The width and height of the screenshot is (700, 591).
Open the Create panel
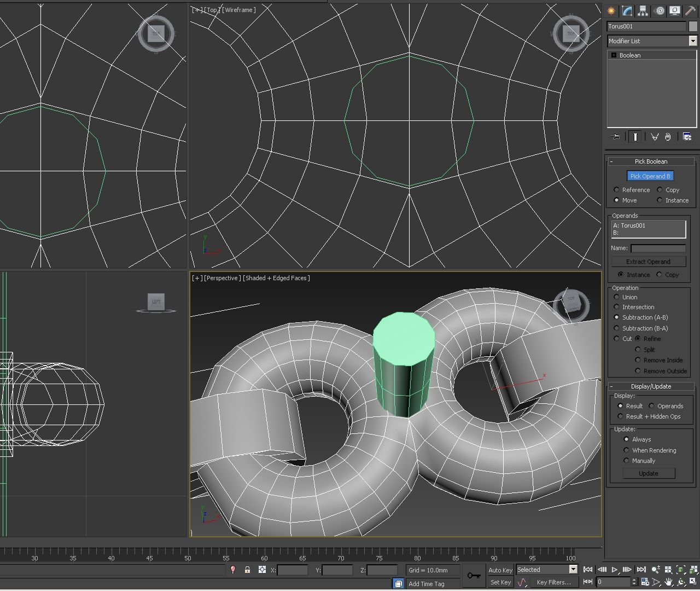tap(611, 11)
